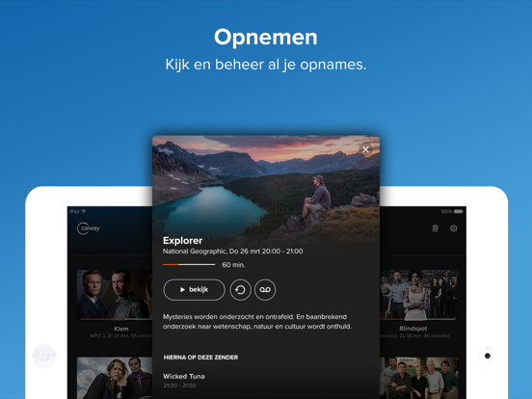The width and height of the screenshot is (532, 399).
Task: Open the trash delete recordings icon
Action: [x=436, y=228]
